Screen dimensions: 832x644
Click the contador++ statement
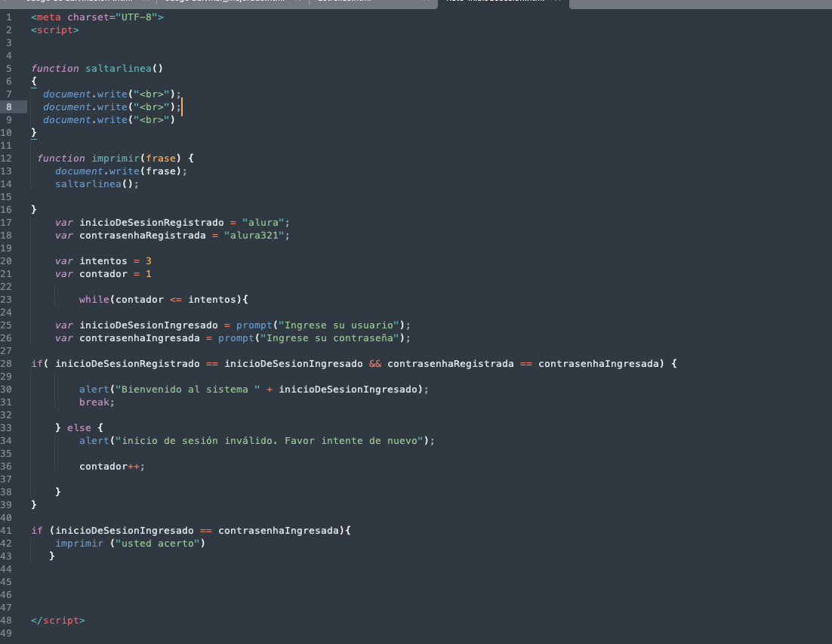tap(112, 467)
